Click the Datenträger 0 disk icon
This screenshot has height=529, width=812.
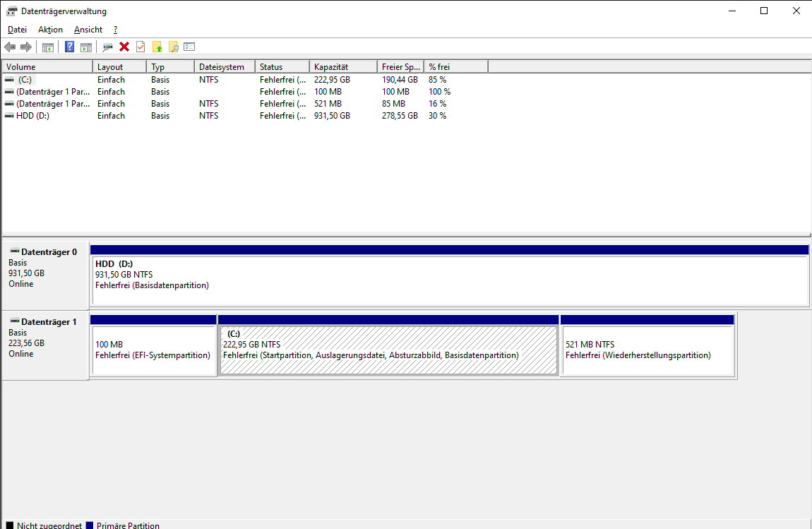15,251
